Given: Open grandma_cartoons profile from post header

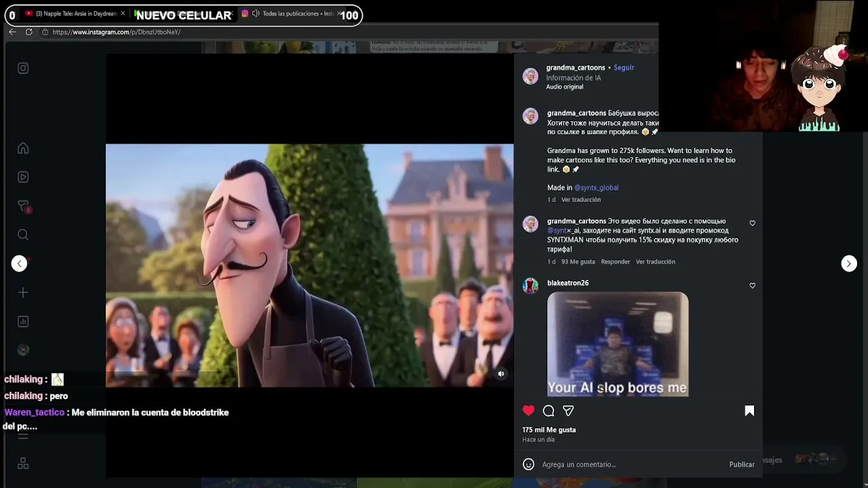Looking at the screenshot, I should pyautogui.click(x=576, y=68).
